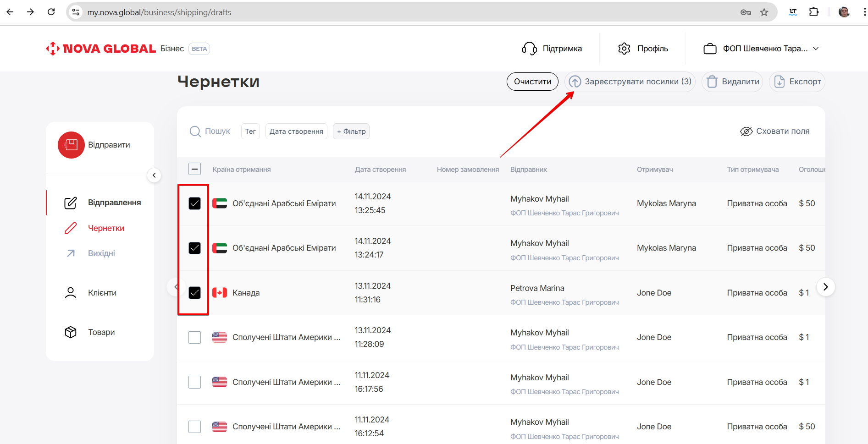Bookmark this page with star icon

764,12
